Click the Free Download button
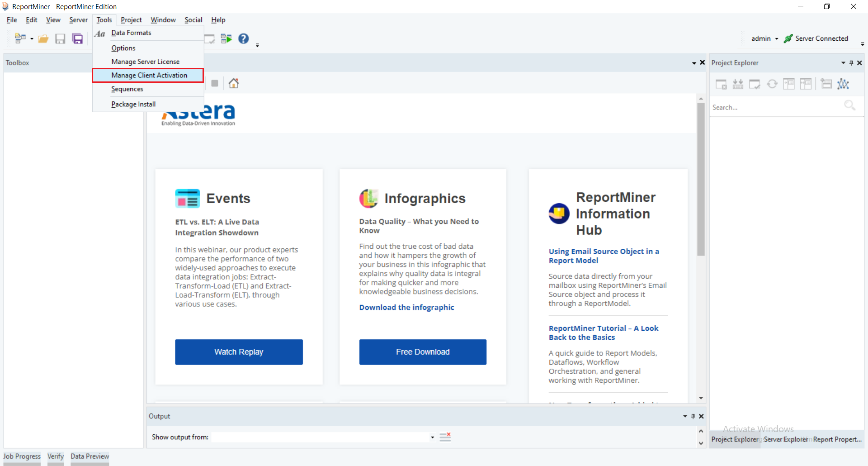Viewport: 868px width, 466px height. pyautogui.click(x=423, y=352)
